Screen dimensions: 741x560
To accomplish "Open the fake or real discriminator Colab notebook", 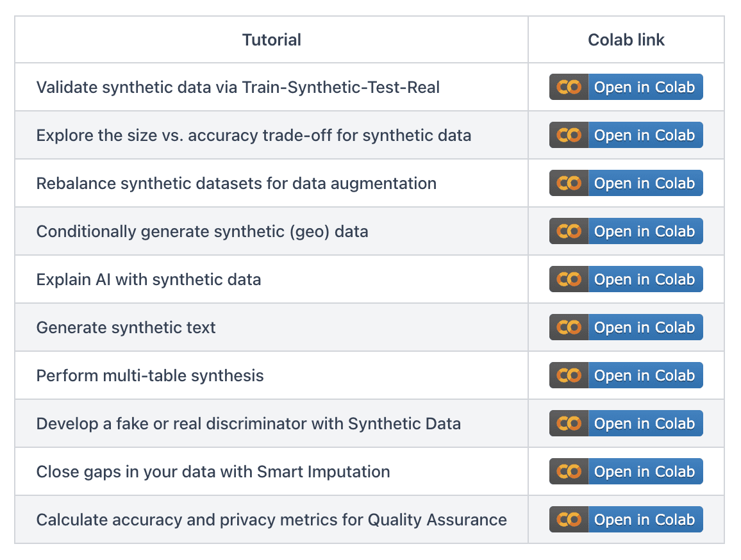I will (645, 423).
